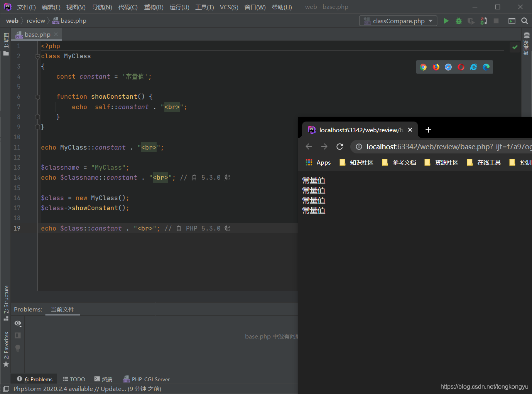Viewport: 532px width, 394px height.
Task: Open the Structure tool window
Action: pyautogui.click(x=6, y=303)
